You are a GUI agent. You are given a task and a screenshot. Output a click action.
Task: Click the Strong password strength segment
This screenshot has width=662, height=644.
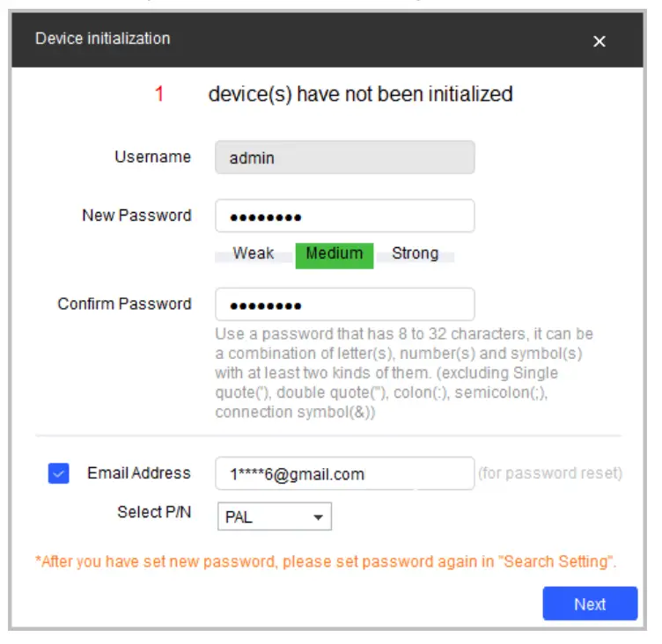click(x=415, y=254)
